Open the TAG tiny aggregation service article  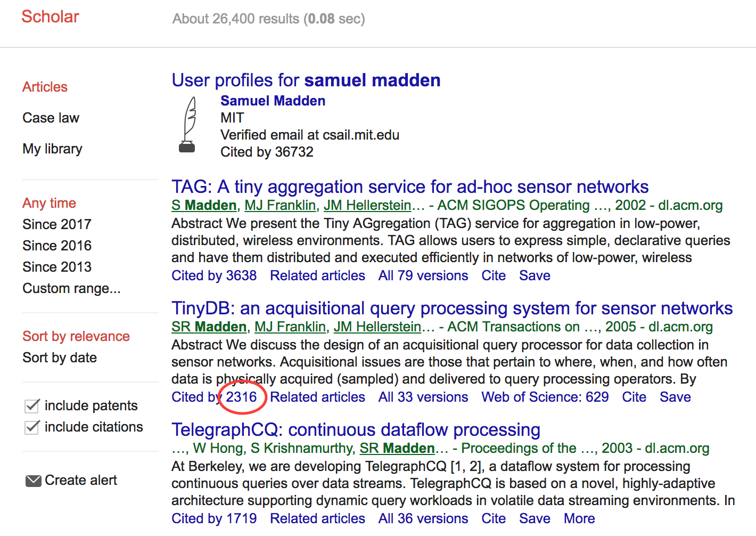pos(410,187)
